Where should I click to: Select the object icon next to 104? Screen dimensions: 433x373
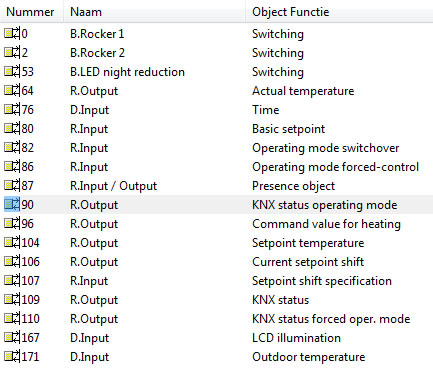point(12,242)
